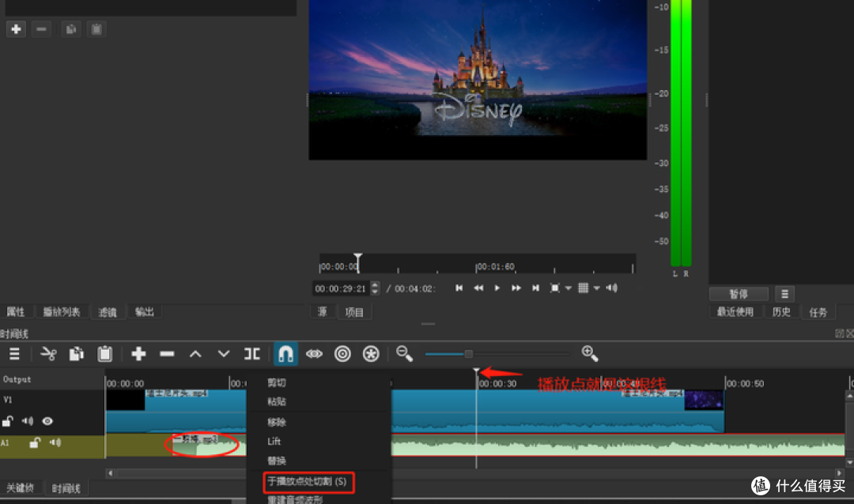The height and width of the screenshot is (504, 854).
Task: Lock the V1 track with the padlock
Action: (x=8, y=422)
